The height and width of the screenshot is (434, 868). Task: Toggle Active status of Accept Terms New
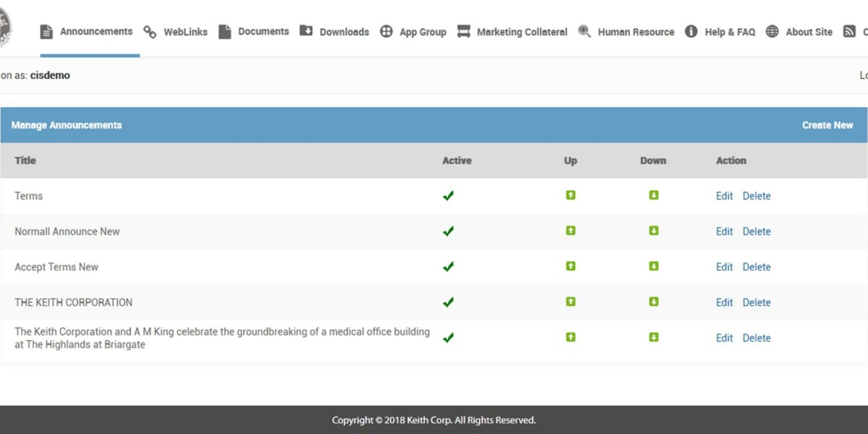(448, 266)
